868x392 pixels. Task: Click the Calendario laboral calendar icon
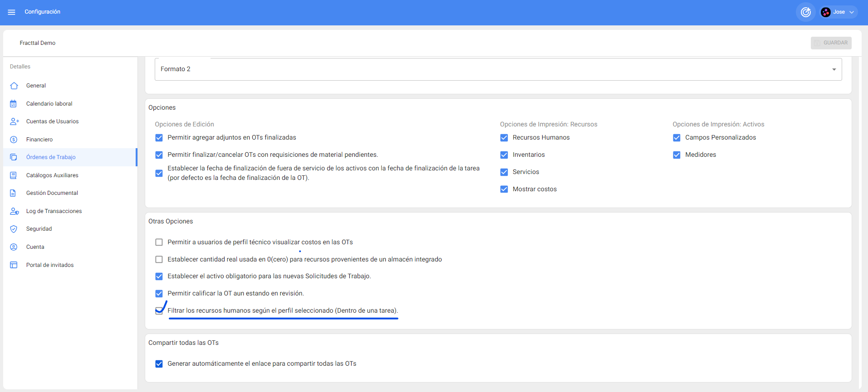pyautogui.click(x=14, y=104)
